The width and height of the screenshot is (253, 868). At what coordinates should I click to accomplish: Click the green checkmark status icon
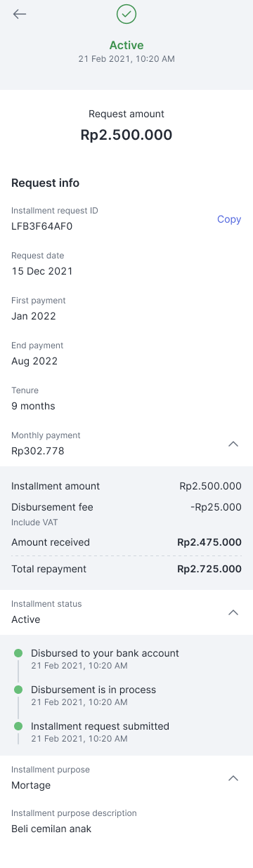(x=126, y=14)
